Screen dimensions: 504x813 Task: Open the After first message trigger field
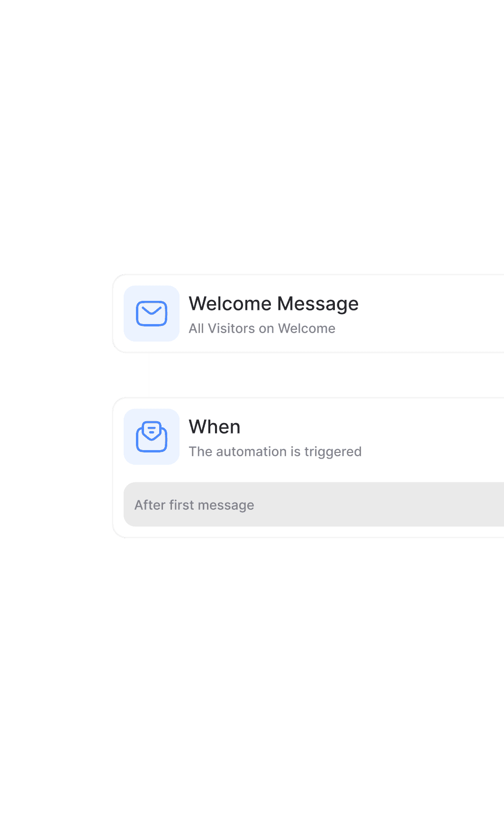coord(314,505)
